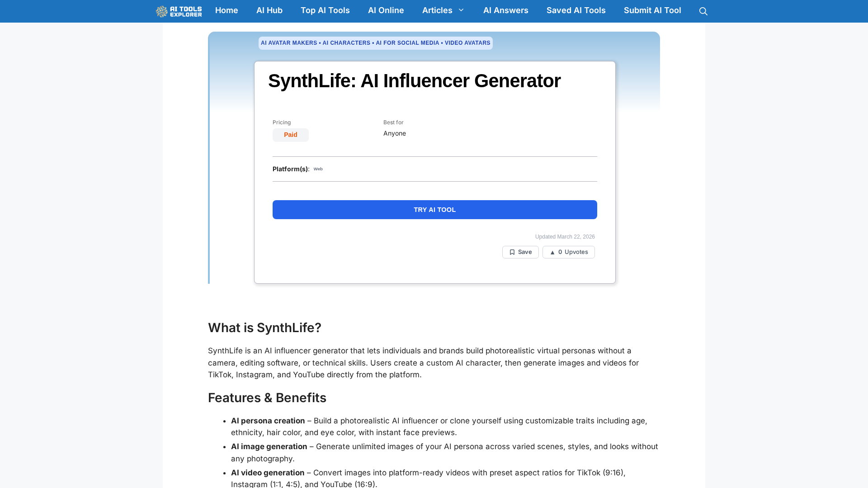868x488 pixels.
Task: Click the upvote triangle arrow icon
Action: point(552,253)
